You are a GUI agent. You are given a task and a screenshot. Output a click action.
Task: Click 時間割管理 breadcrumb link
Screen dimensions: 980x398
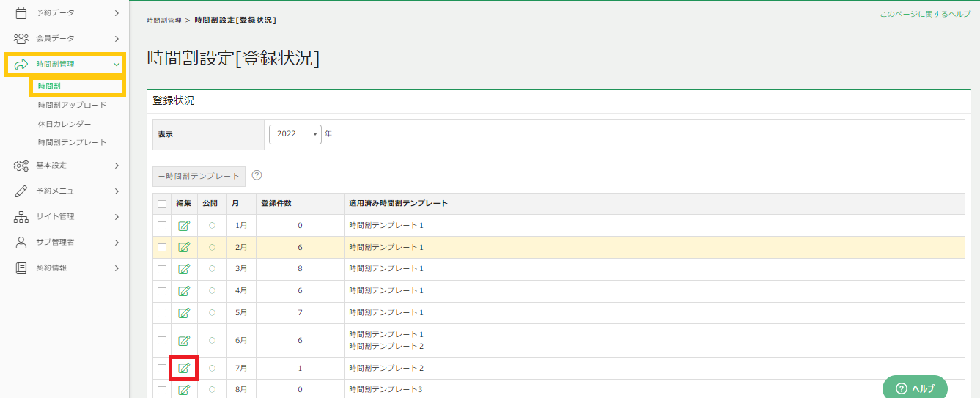pos(164,21)
